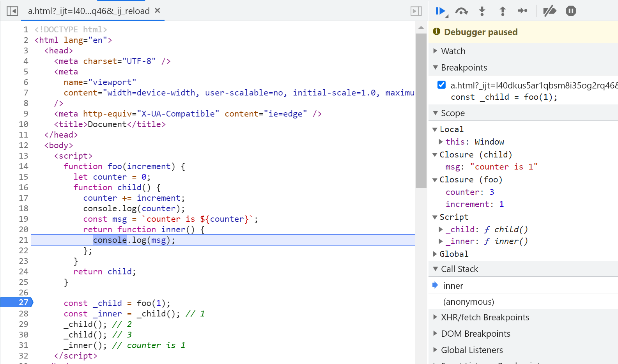Step over next function call
618x364 pixels.
(461, 11)
